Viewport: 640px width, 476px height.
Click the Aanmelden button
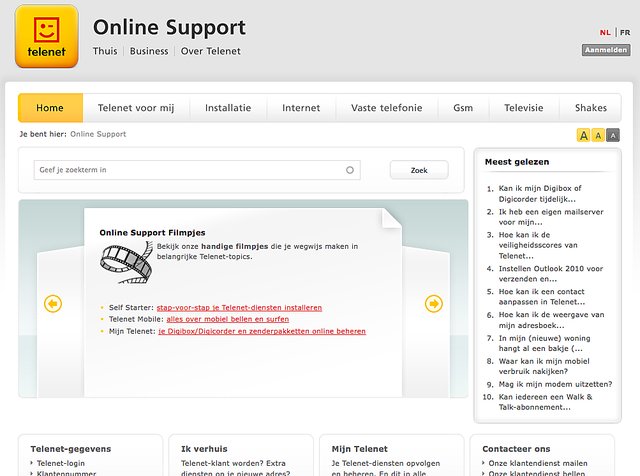point(606,50)
